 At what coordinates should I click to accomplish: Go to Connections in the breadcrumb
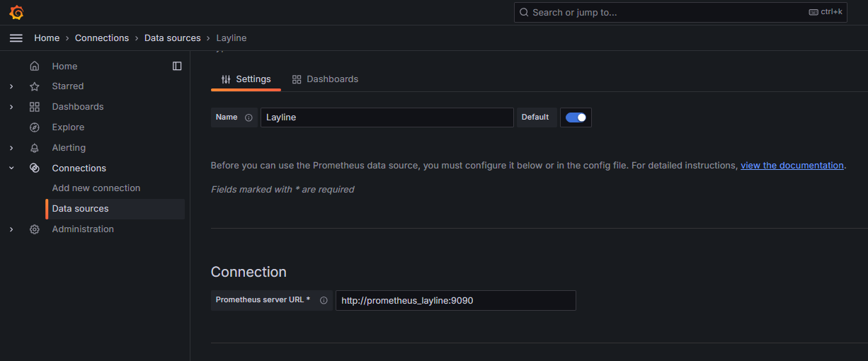coord(102,38)
